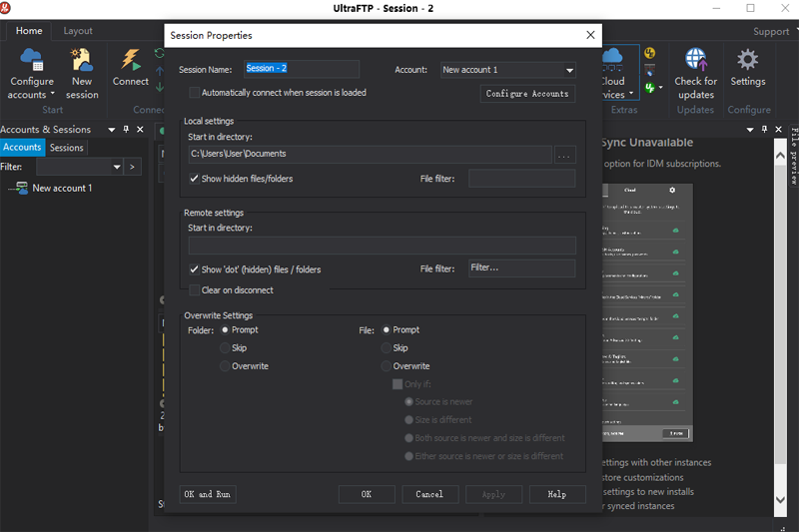Click the Connect lightning icon
The height and width of the screenshot is (532, 799).
pyautogui.click(x=131, y=61)
